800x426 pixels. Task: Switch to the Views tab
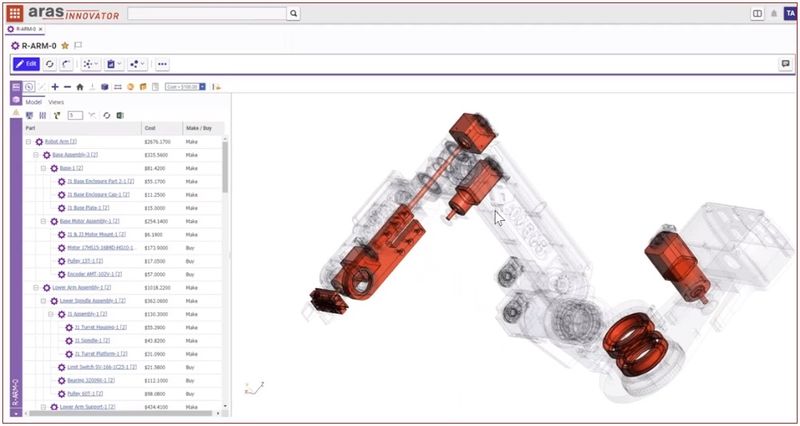56,102
